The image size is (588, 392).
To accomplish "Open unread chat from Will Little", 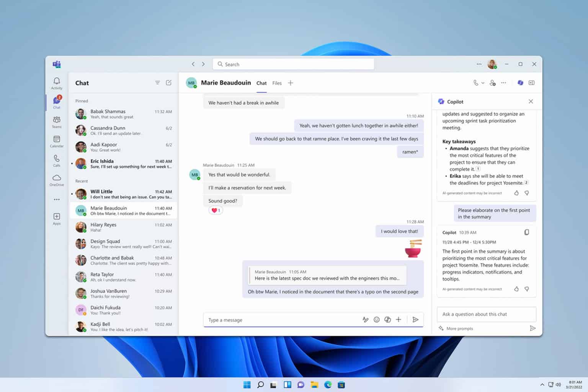I will (x=123, y=194).
